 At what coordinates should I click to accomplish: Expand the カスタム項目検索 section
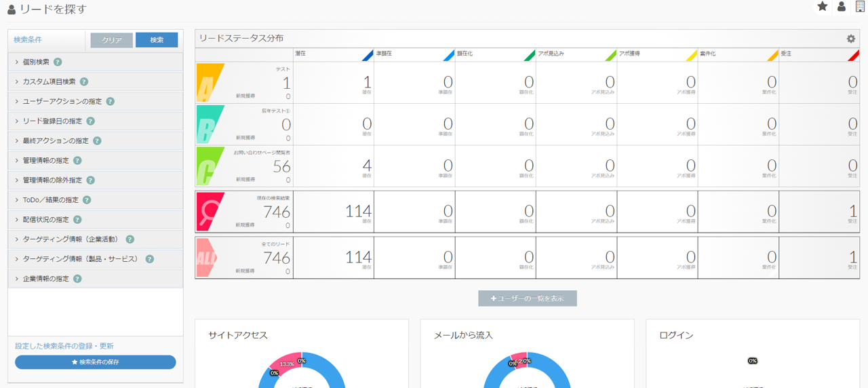pyautogui.click(x=96, y=81)
